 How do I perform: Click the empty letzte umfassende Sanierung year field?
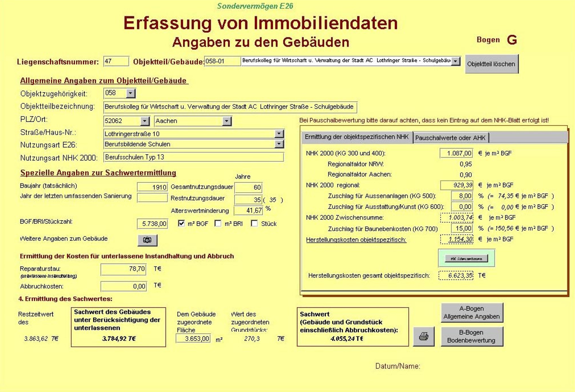pos(152,197)
